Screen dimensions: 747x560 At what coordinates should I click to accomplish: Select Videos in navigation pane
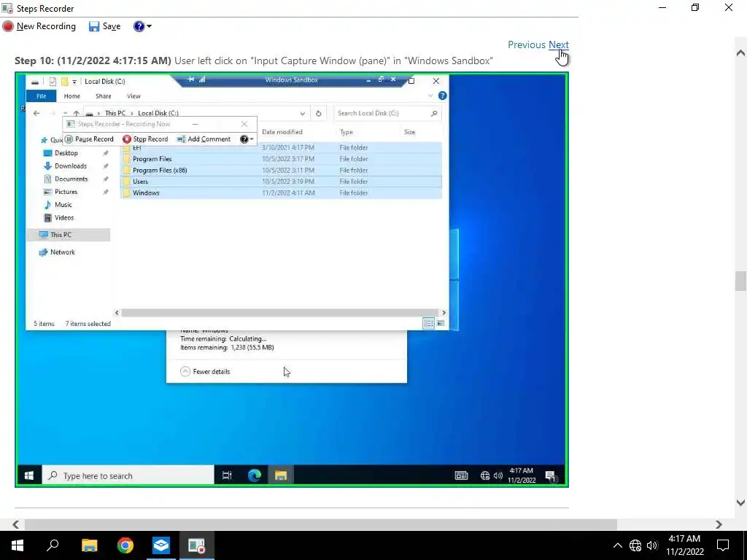64,217
